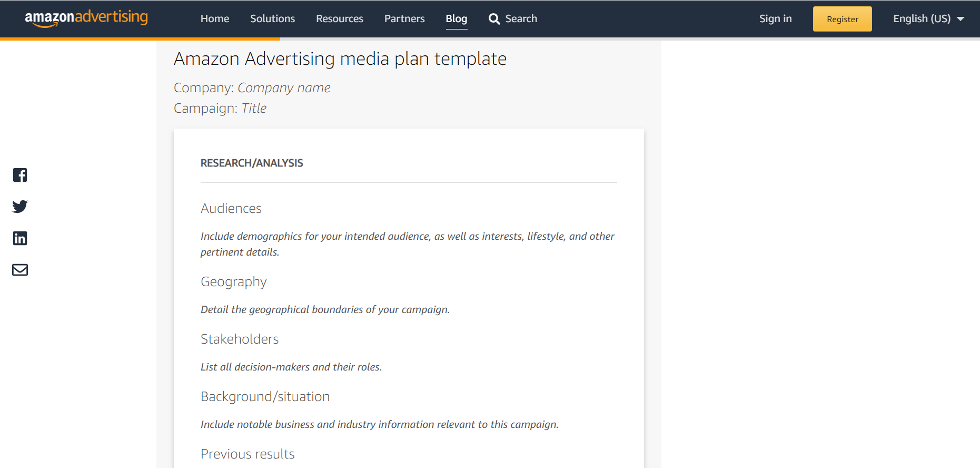The height and width of the screenshot is (468, 980).
Task: Click the RESEARCH/ANALYSIS section header
Action: [x=252, y=163]
